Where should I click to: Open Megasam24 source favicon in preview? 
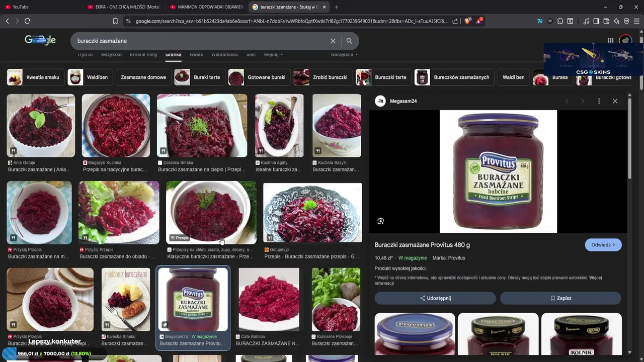click(380, 101)
